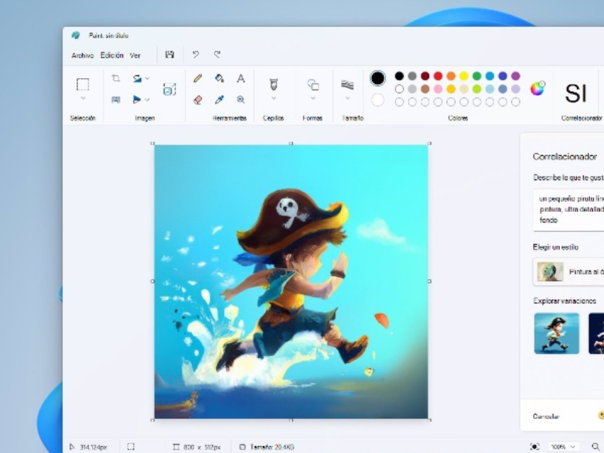Click the Crop image icon
The width and height of the screenshot is (604, 453).
coord(116,79)
